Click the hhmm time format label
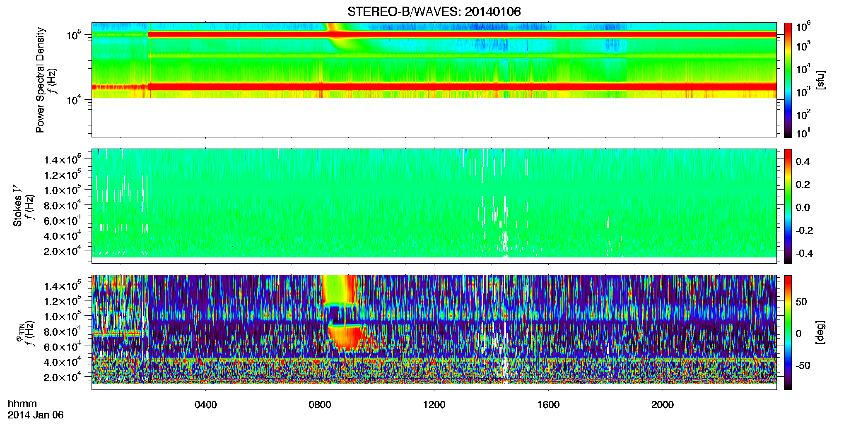868x447 pixels. click(x=22, y=404)
